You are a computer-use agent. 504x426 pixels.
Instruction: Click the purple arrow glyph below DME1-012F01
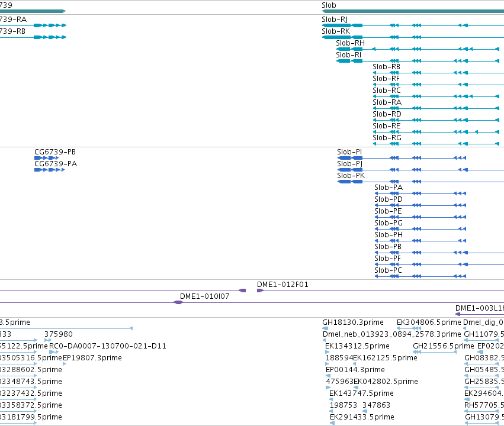[x=260, y=291]
